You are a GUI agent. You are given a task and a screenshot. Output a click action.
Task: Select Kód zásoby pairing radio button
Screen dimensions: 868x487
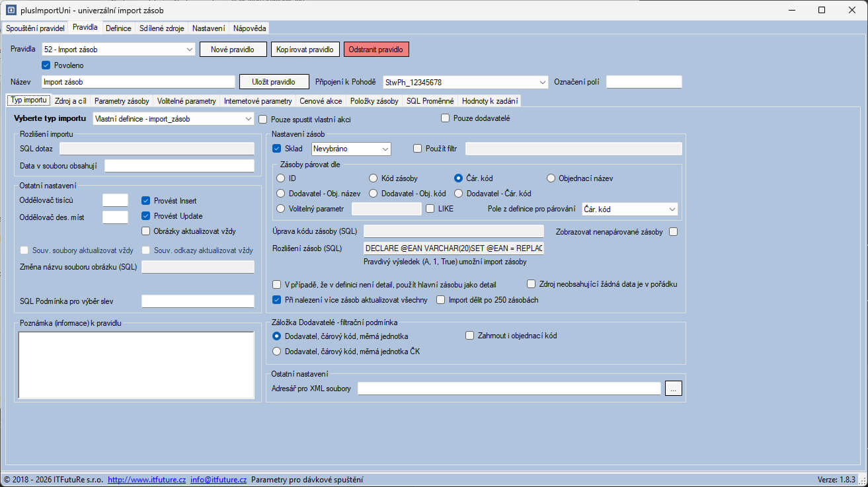tap(374, 178)
